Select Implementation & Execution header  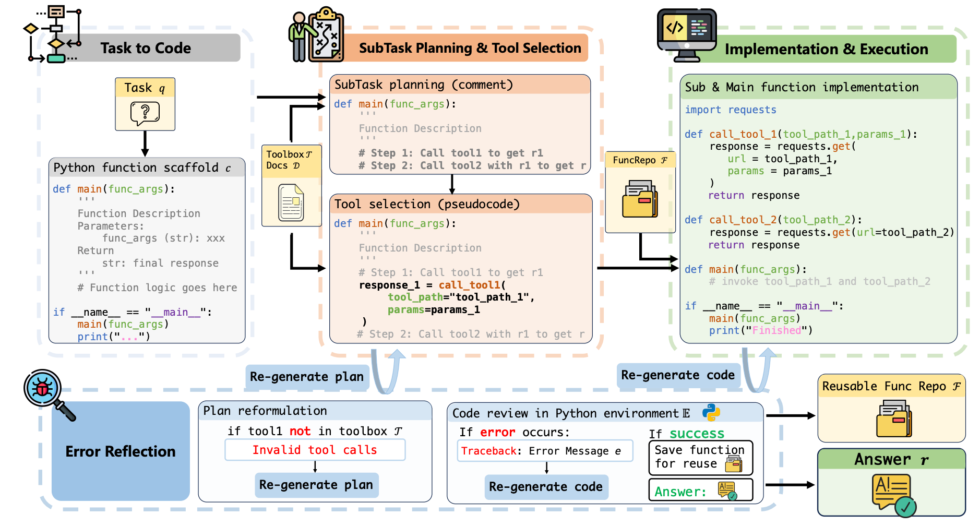(826, 50)
